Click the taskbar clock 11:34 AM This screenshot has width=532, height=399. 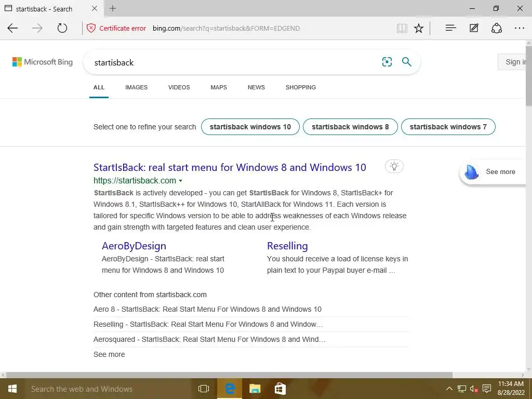511,384
